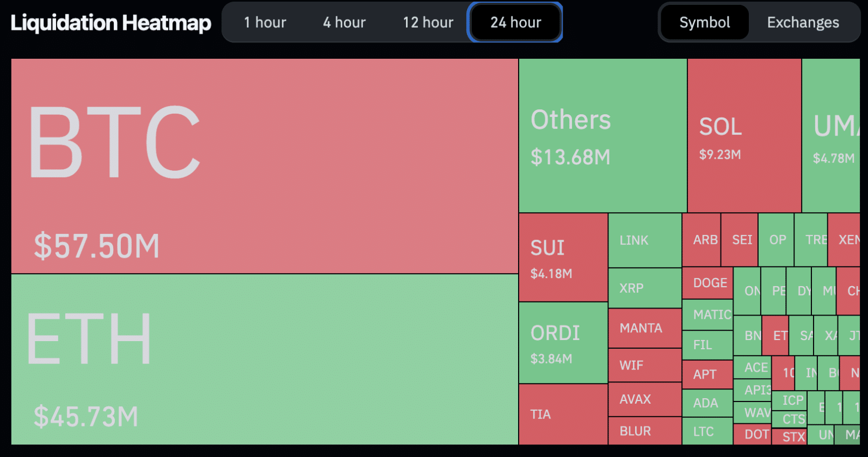Select the 12 hour timeframe tab
Image resolution: width=868 pixels, height=457 pixels.
[x=428, y=22]
